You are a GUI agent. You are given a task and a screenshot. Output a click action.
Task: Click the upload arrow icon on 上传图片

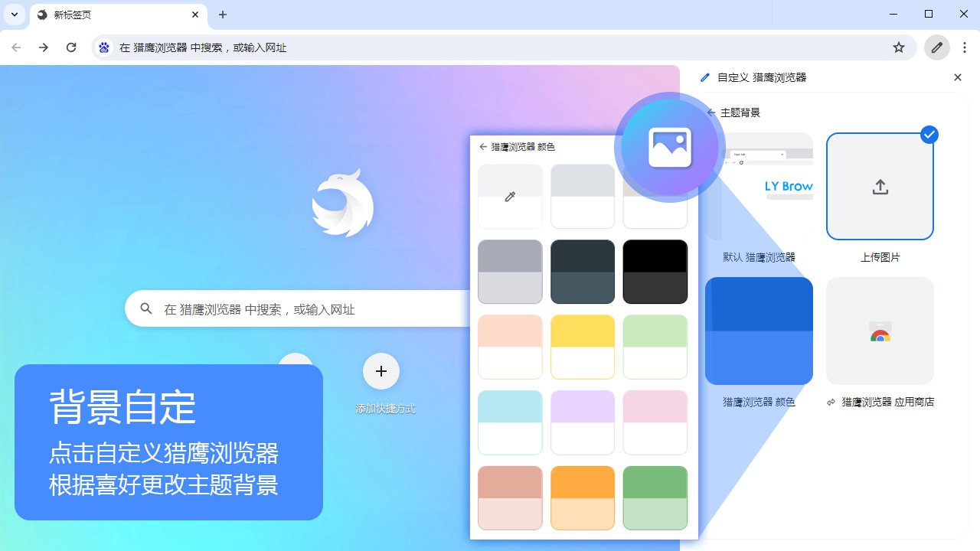coord(880,186)
